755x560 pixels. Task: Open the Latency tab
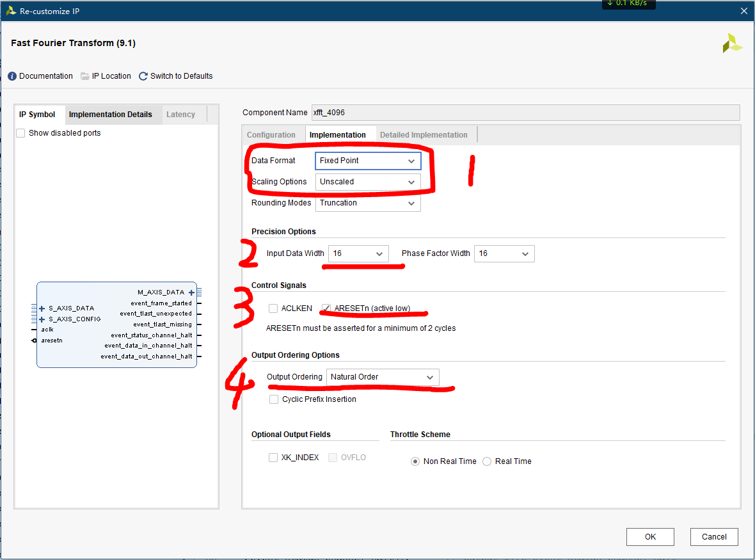181,114
